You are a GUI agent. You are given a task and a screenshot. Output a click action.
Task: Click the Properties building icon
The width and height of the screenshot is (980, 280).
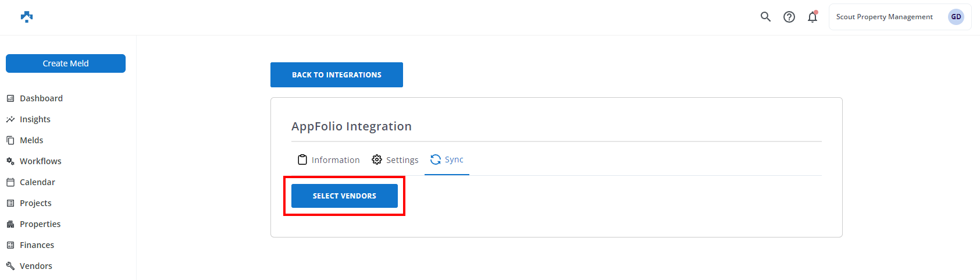click(x=10, y=224)
